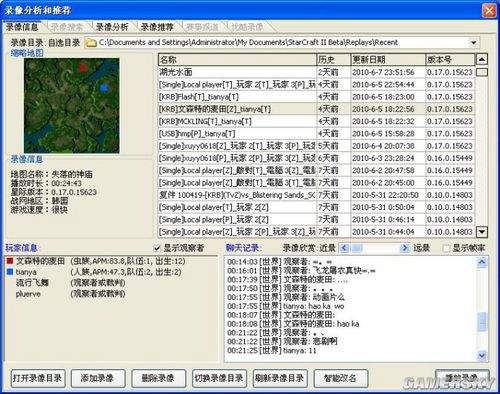Sort replays by the 版本号 column header

[x=450, y=60]
